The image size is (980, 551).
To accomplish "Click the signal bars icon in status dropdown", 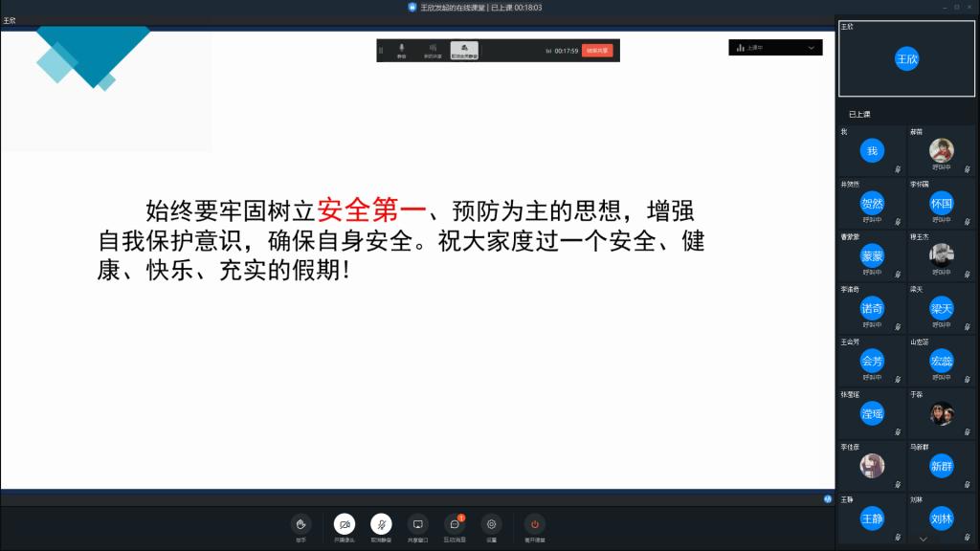I will (741, 48).
